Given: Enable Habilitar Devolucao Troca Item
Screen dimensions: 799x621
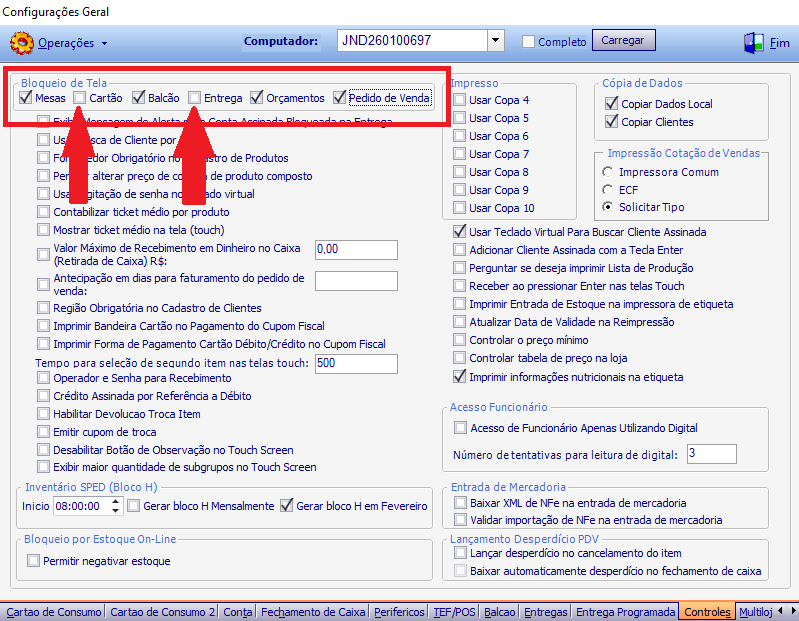Looking at the screenshot, I should click(43, 414).
